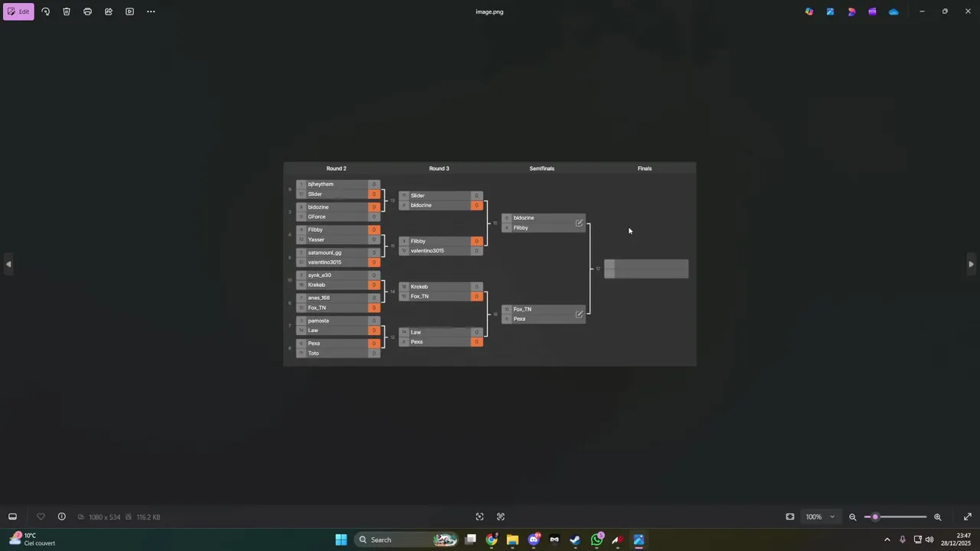Open the 100% zoom level dropdown
Image resolution: width=980 pixels, height=551 pixels.
coord(821,517)
